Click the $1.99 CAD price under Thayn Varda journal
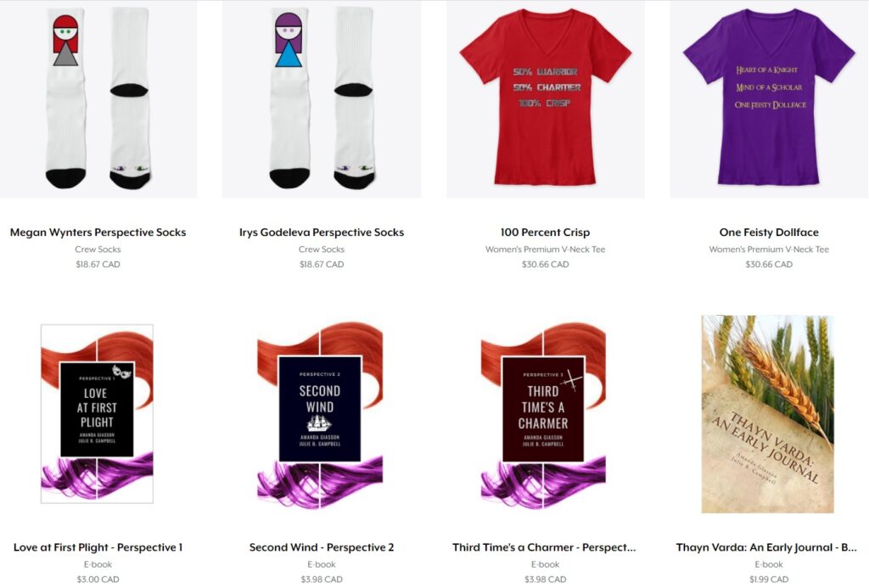The image size is (869, 588). point(769,580)
